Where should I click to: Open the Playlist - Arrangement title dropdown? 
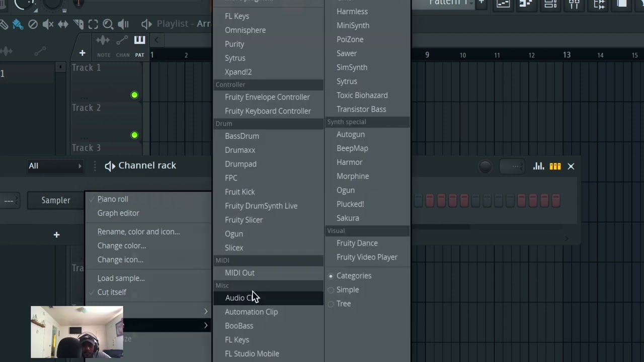184,24
